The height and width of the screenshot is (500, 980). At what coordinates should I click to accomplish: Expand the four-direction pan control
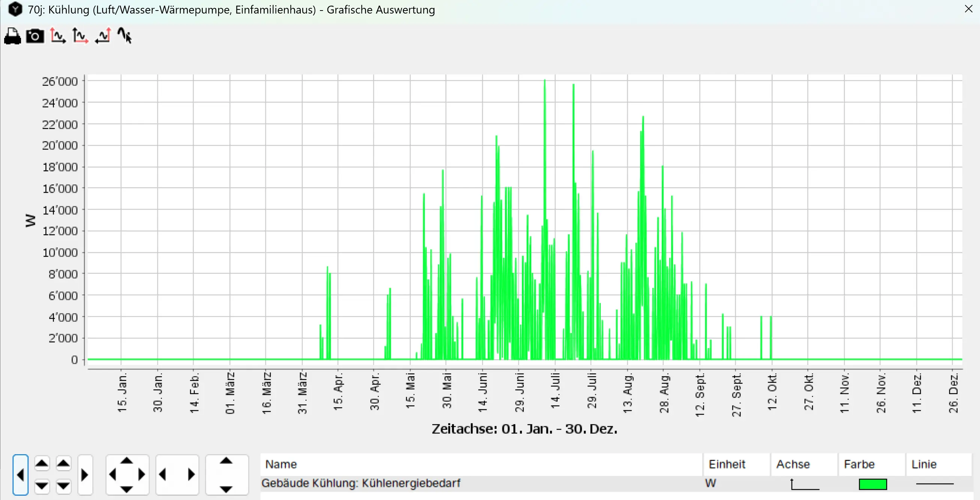coord(127,474)
